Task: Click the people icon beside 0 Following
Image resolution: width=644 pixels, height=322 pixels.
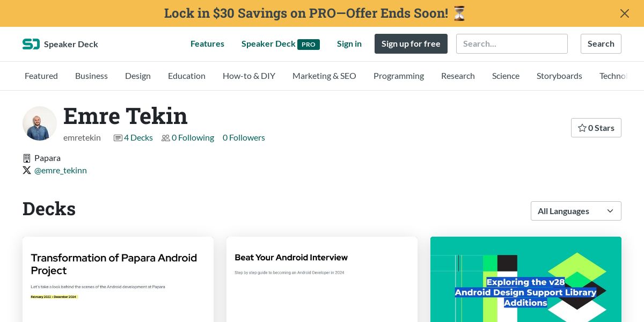Action: pos(166,138)
